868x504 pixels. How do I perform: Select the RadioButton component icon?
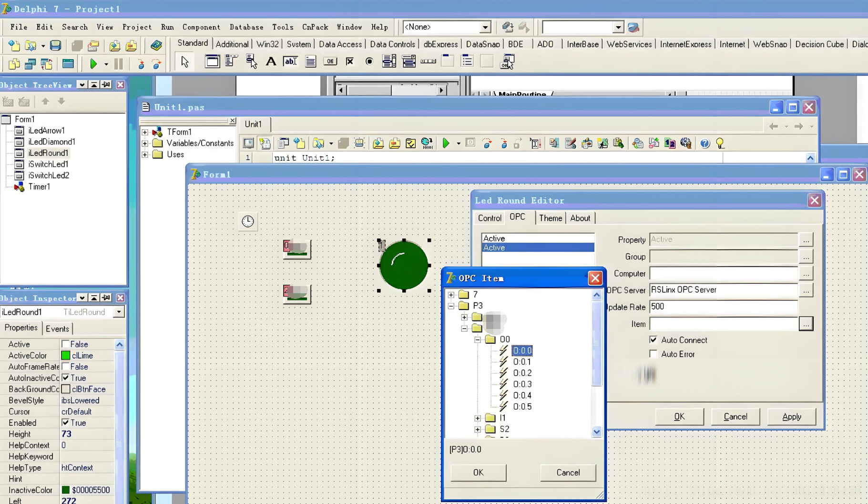369,61
